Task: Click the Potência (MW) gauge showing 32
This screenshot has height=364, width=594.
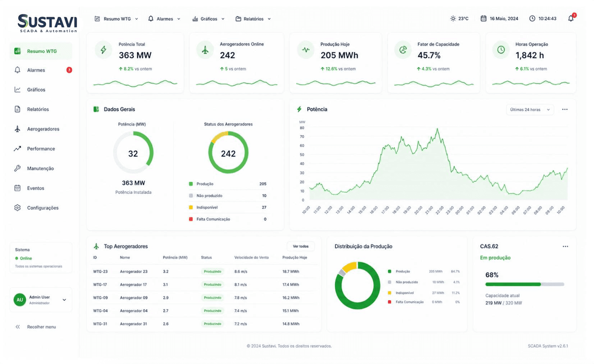Action: point(133,153)
